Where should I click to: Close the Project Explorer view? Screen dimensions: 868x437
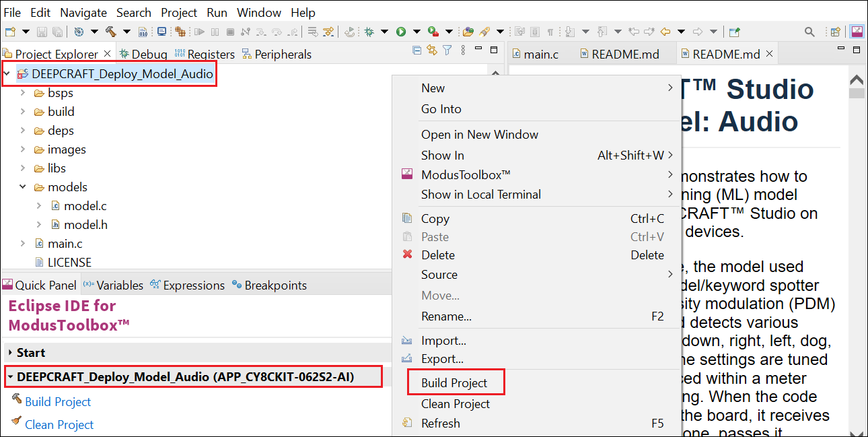click(107, 54)
